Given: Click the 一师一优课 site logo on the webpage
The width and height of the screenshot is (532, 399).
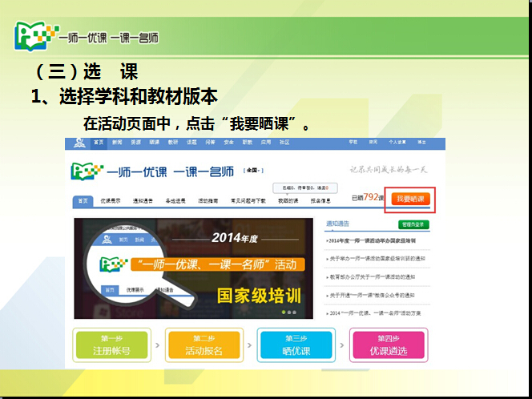Looking at the screenshot, I should pos(152,171).
